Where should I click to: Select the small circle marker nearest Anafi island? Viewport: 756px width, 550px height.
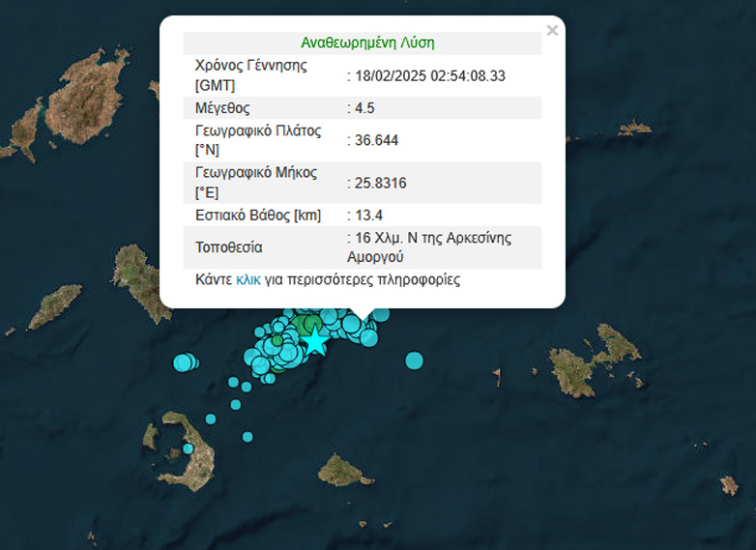247,437
